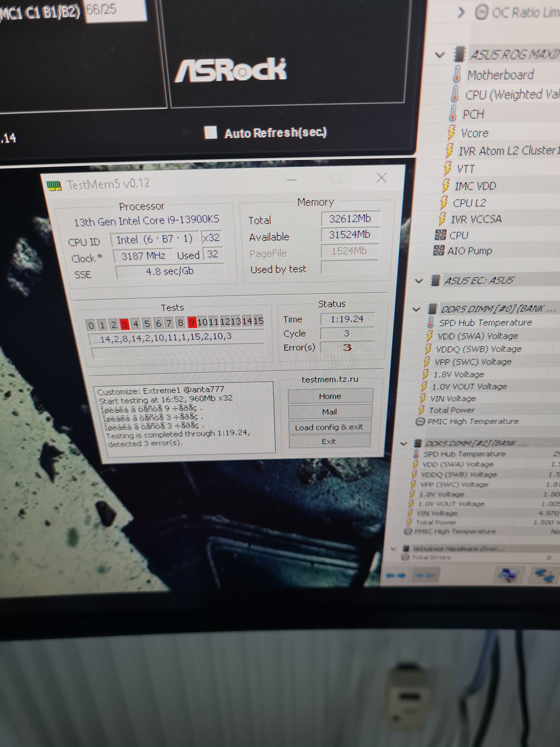This screenshot has width=560, height=747.
Task: Click the IVR VCCSA voltage icon
Action: click(442, 219)
